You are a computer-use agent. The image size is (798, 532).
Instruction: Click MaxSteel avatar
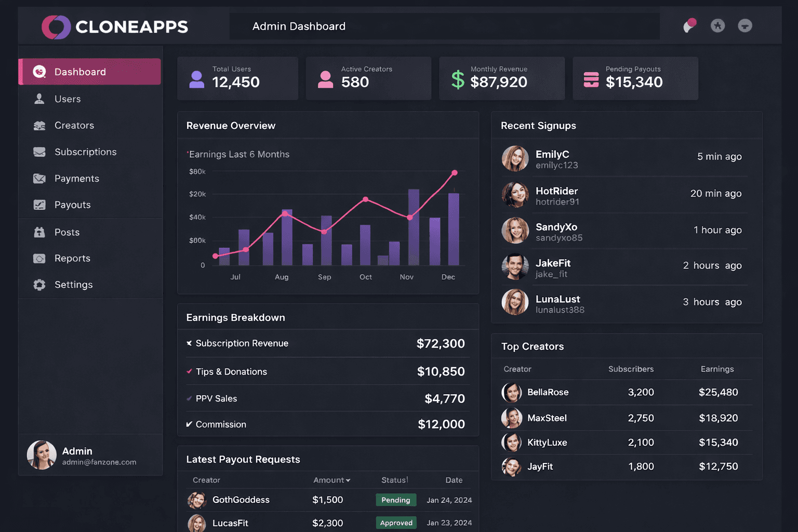(512, 418)
